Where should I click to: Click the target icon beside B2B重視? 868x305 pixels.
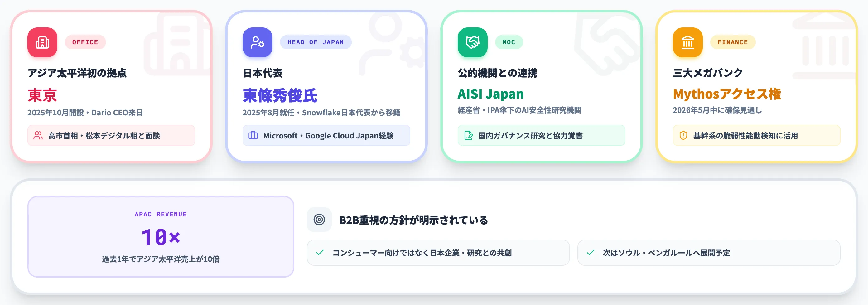pos(319,220)
